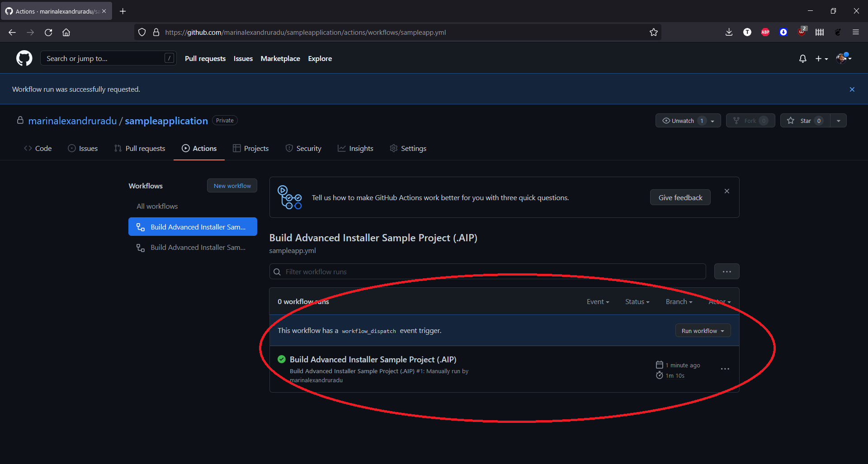Click the sampleapp.yml file link

292,251
